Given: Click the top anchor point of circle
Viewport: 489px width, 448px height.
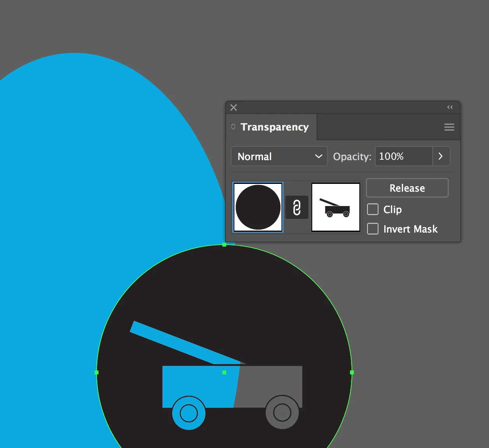Looking at the screenshot, I should tap(224, 245).
